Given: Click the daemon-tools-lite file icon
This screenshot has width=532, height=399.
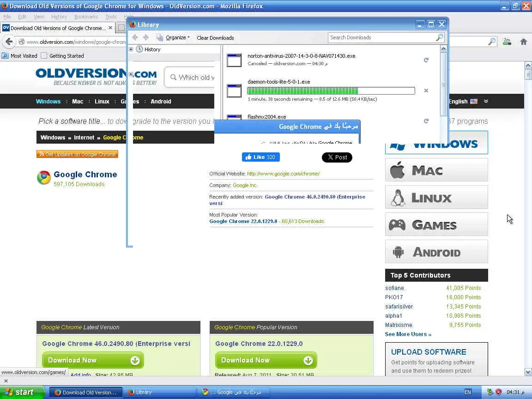Looking at the screenshot, I should 234,91.
